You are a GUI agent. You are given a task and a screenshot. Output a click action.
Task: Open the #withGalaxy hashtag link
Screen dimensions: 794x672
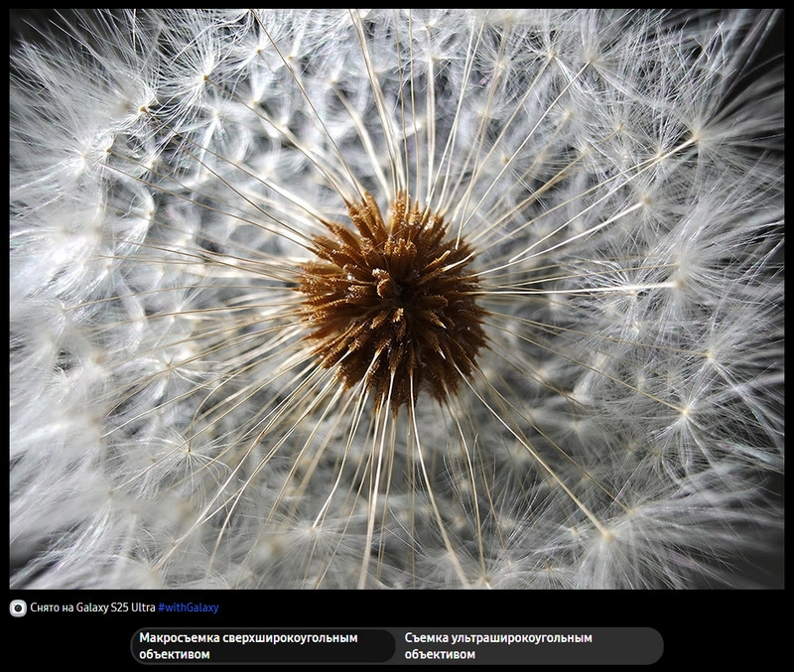(189, 607)
